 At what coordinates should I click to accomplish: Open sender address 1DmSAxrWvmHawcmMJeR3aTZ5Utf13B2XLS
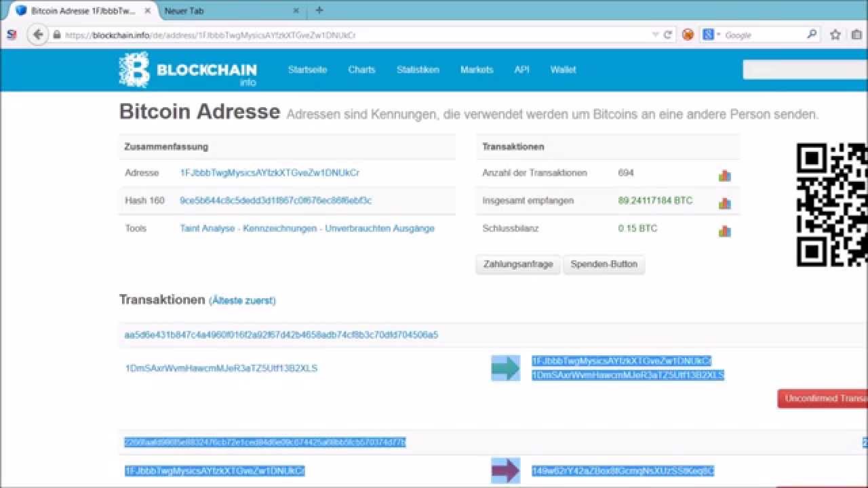[x=221, y=369]
